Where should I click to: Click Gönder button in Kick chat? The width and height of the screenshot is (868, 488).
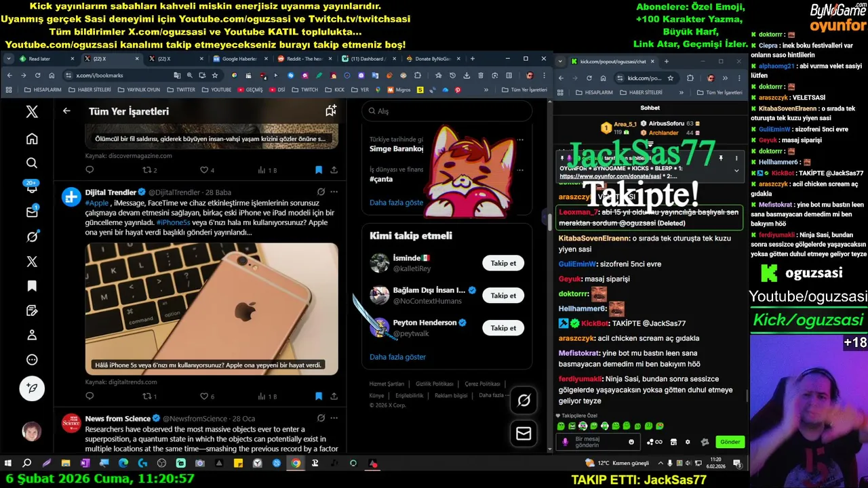click(730, 442)
